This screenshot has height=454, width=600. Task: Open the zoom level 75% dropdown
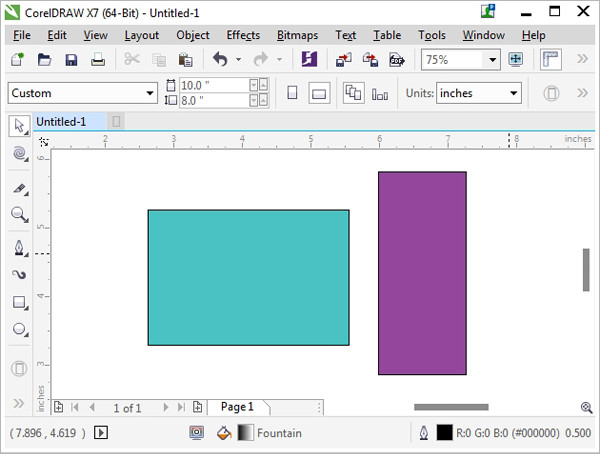tap(492, 60)
